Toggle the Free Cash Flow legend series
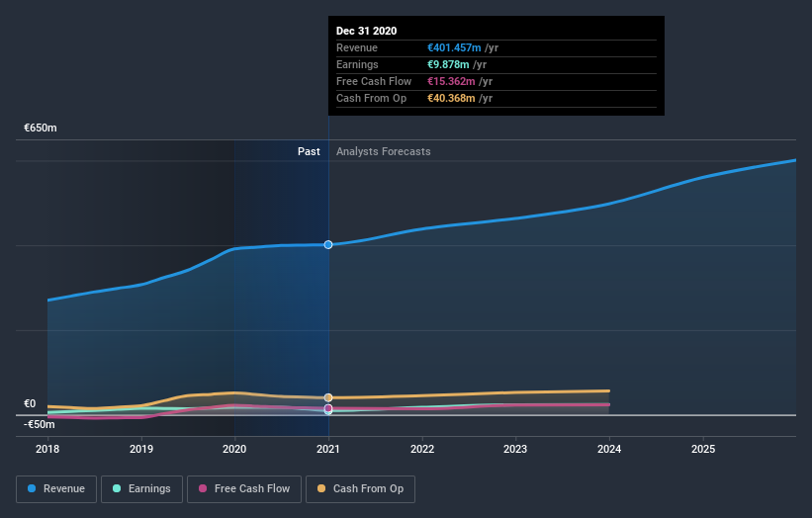 click(x=244, y=489)
